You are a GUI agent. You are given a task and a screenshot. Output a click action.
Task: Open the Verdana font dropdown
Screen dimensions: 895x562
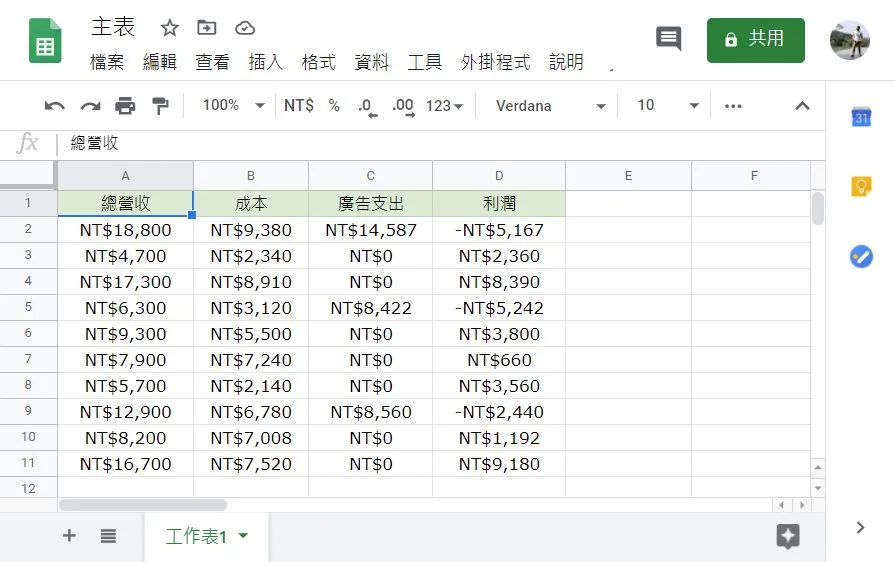pyautogui.click(x=550, y=106)
